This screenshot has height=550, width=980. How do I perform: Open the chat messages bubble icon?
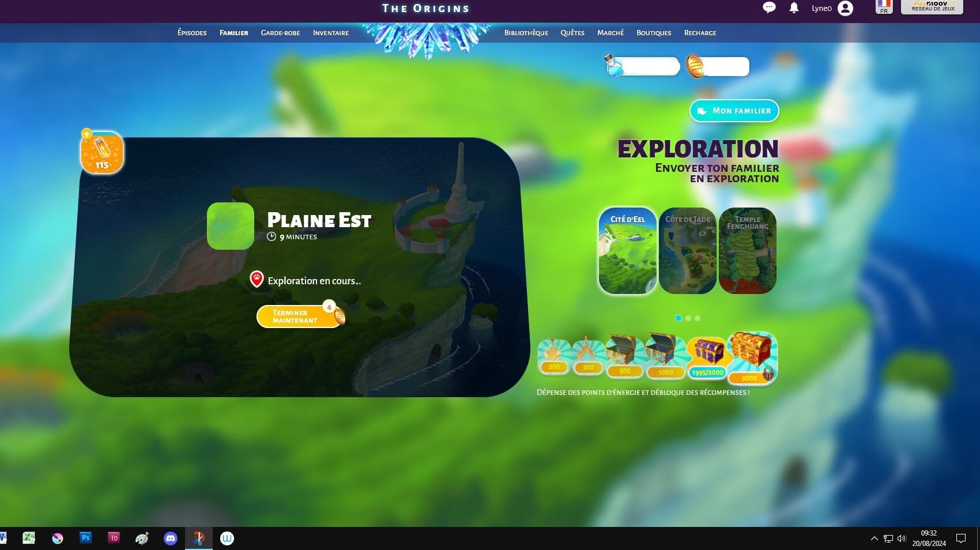point(769,7)
